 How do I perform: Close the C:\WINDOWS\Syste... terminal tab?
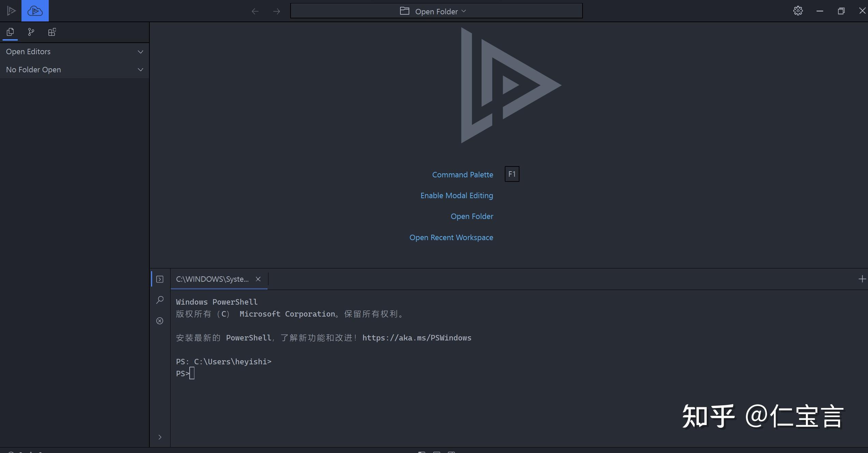tap(258, 279)
